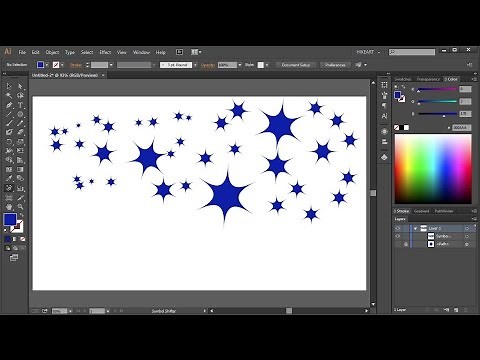
Task: Select the Eyedropper tool
Action: (9, 178)
